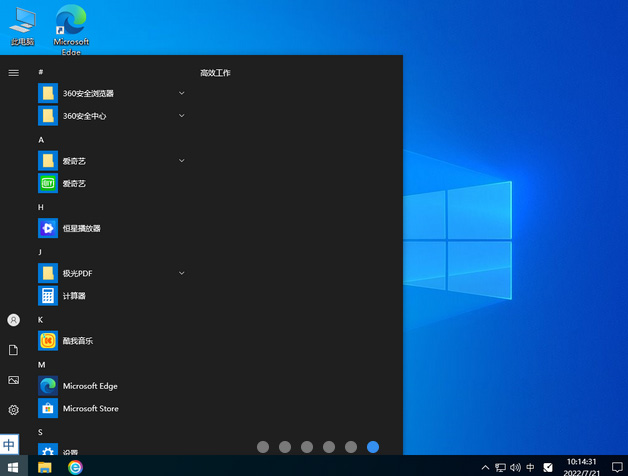The width and height of the screenshot is (628, 476).
Task: Click the 设置 gear icon in app list
Action: (x=48, y=450)
